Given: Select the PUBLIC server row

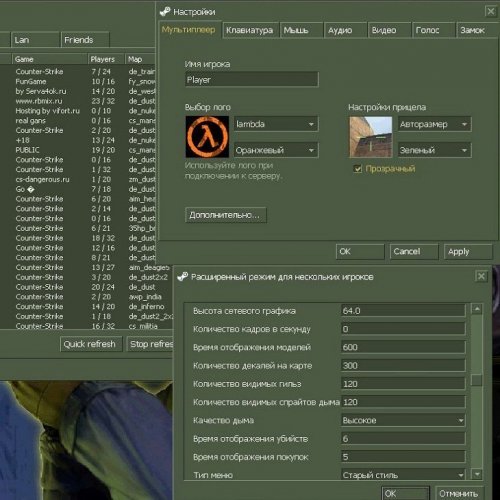Looking at the screenshot, I should [x=78, y=150].
